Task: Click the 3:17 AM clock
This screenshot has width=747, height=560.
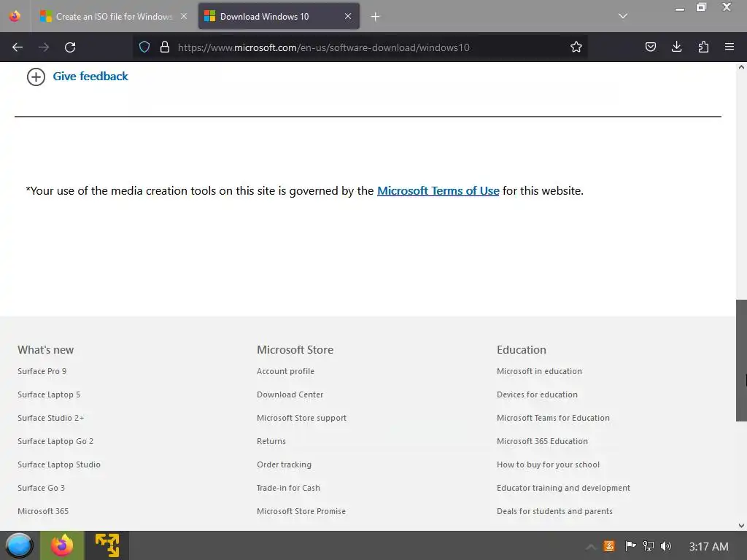Action: click(708, 547)
